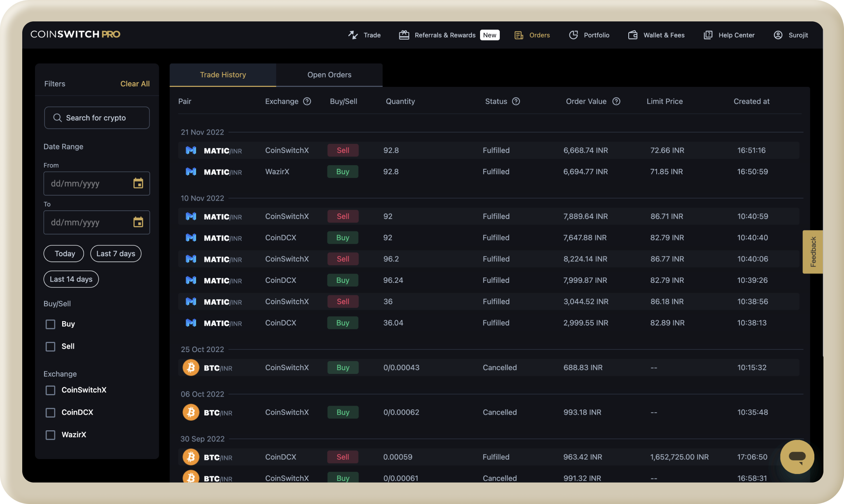Open the Help Center menu item
Viewport: 844px width, 504px height.
click(737, 35)
